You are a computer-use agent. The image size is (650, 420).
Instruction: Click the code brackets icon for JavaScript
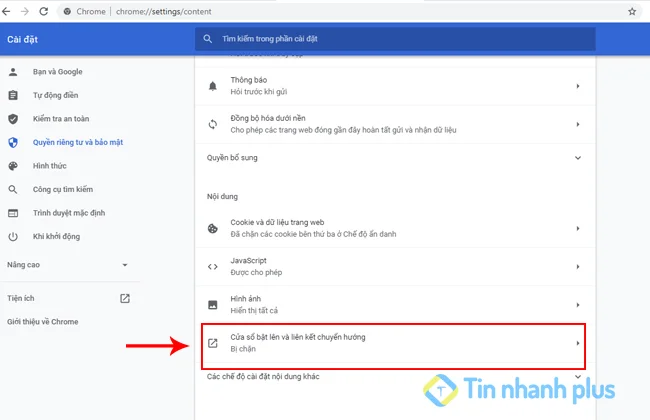[x=213, y=267]
